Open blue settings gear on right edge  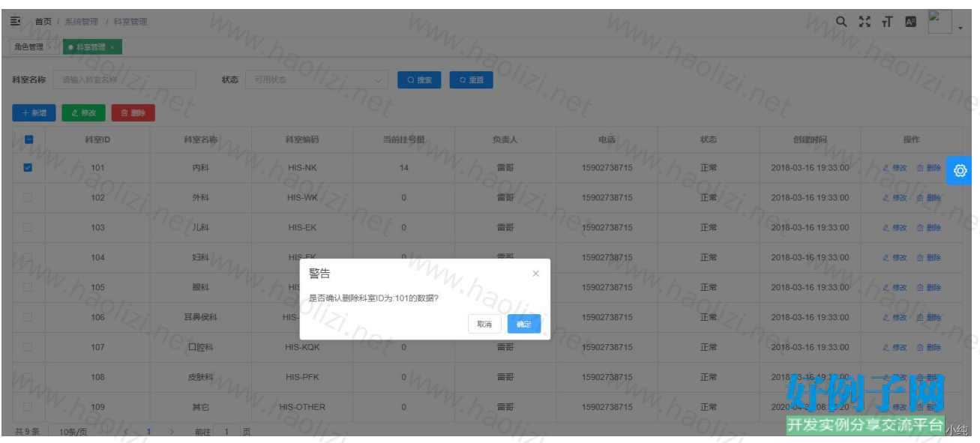tap(960, 171)
